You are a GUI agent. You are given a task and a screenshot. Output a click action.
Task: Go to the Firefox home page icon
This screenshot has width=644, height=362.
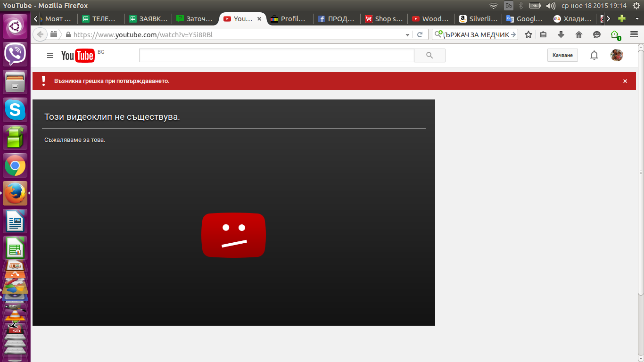[579, 34]
